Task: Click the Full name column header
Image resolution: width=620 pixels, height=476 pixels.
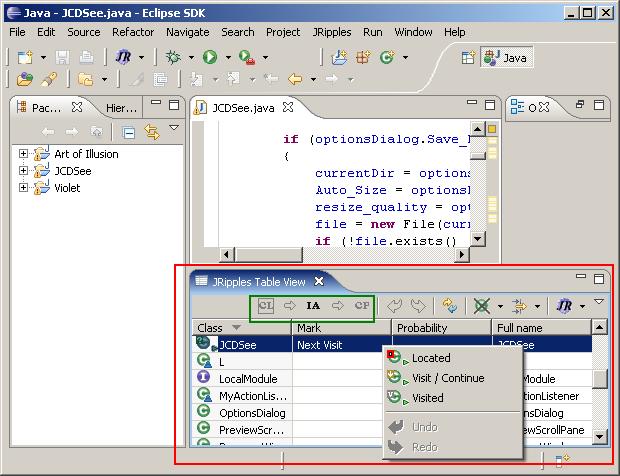Action: pos(542,328)
